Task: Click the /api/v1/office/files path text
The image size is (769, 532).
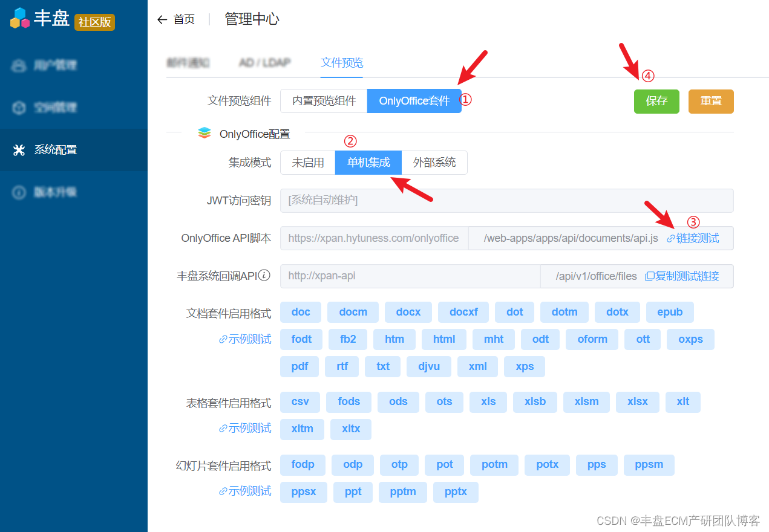Action: point(596,276)
